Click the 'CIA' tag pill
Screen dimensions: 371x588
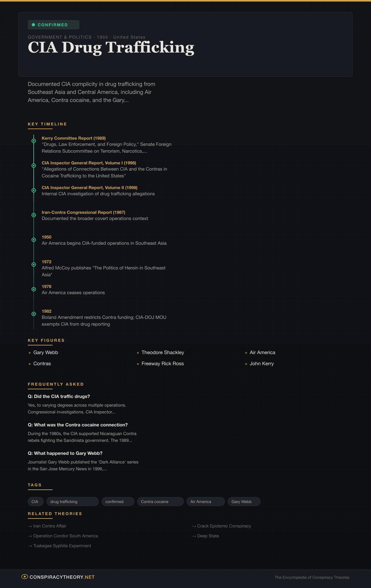tap(35, 501)
